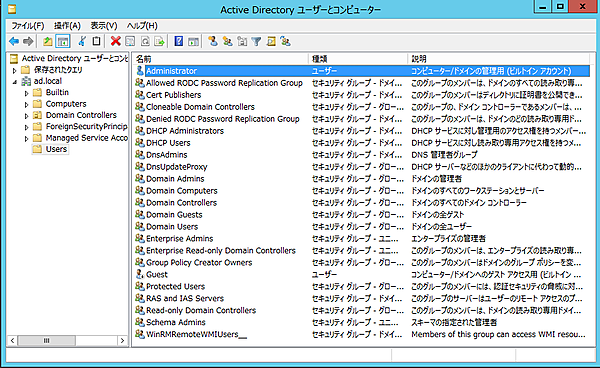The width and height of the screenshot is (600, 368).
Task: Sort by the 名前 column header
Action: [221, 59]
